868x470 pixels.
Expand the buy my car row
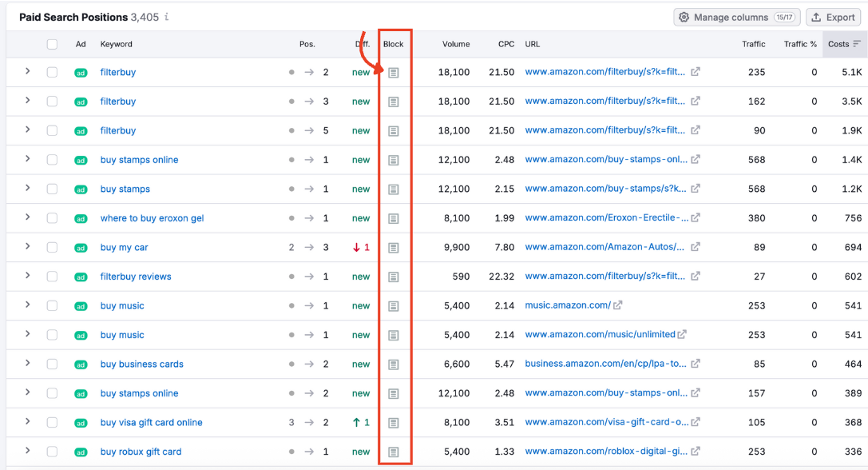pos(27,247)
